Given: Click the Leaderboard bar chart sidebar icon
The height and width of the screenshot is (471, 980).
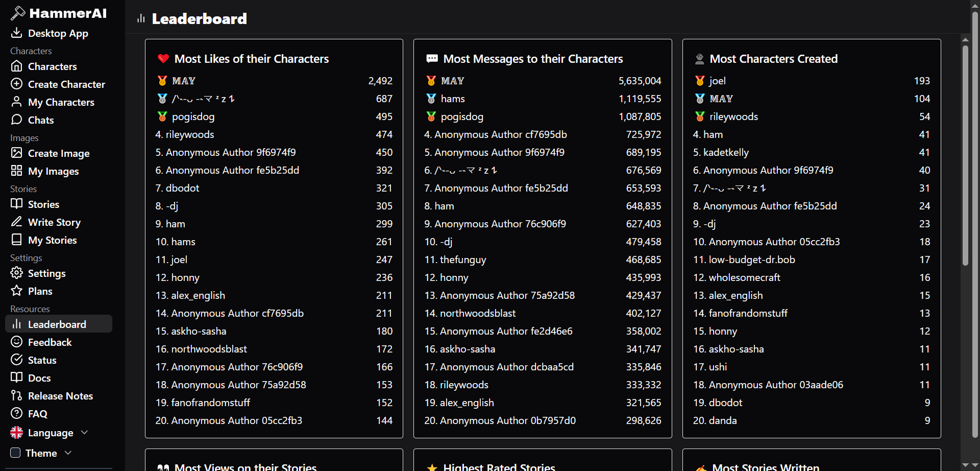Looking at the screenshot, I should coord(17,324).
